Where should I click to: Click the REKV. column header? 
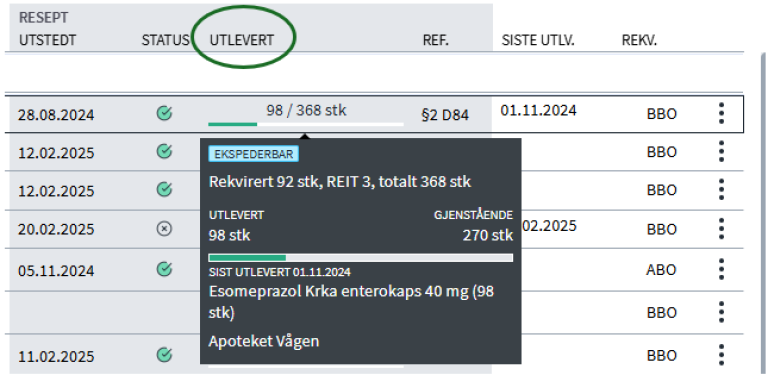639,40
